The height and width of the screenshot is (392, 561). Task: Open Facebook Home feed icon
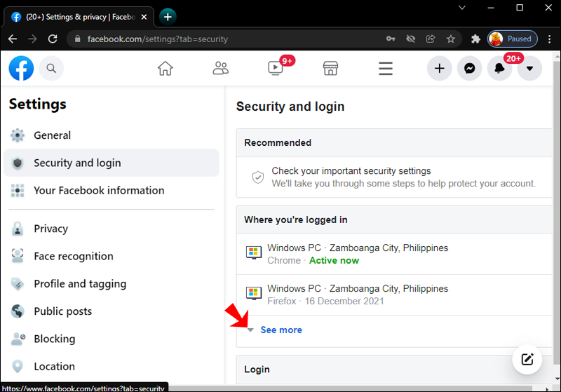click(x=165, y=68)
